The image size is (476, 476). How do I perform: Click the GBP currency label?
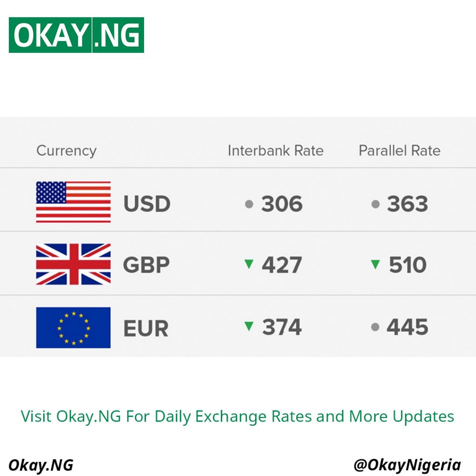146,265
